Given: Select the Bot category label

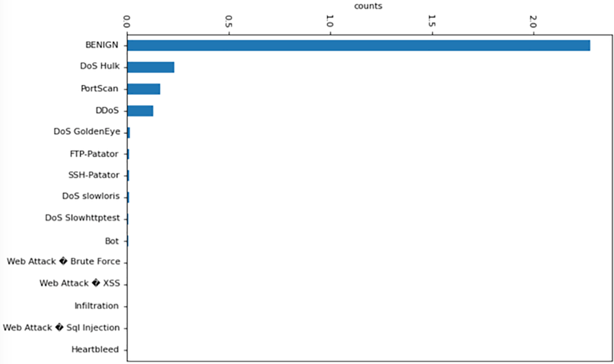Looking at the screenshot, I should pyautogui.click(x=112, y=241).
